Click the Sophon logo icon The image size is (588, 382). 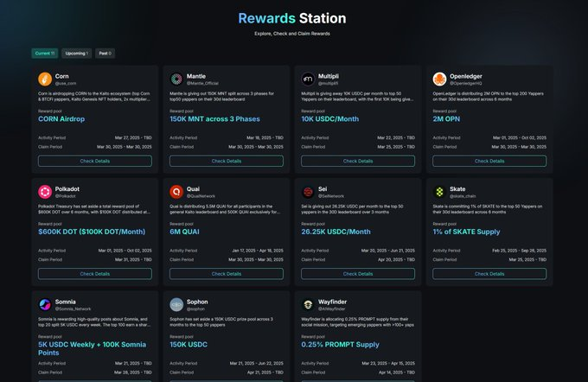tap(176, 305)
